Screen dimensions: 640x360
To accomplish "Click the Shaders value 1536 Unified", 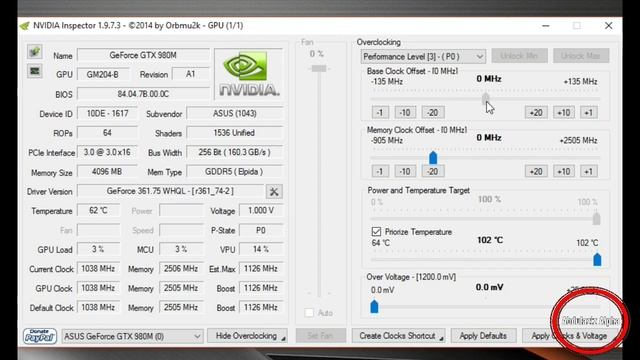I will (235, 133).
